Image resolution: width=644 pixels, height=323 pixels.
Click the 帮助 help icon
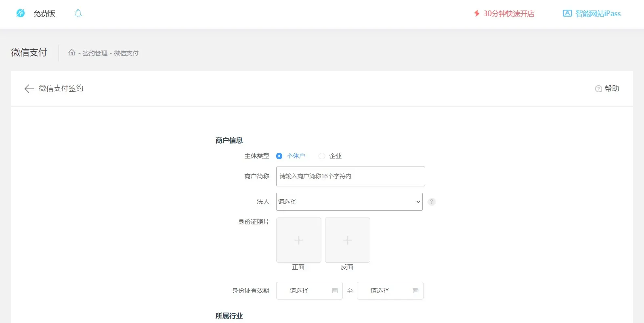(x=598, y=89)
